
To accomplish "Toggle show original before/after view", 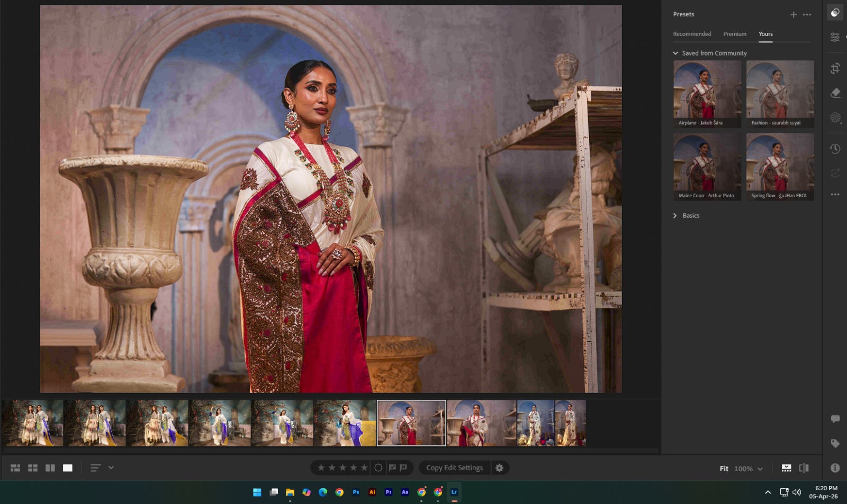I will (x=804, y=468).
